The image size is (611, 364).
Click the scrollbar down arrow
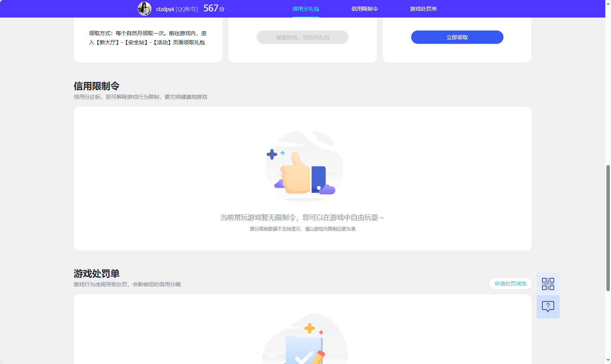click(608, 360)
